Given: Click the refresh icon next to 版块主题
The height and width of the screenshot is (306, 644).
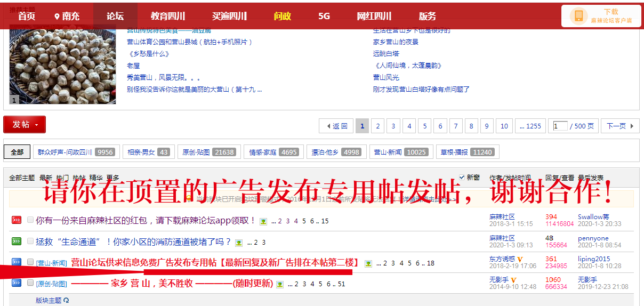Looking at the screenshot, I should 66,300.
